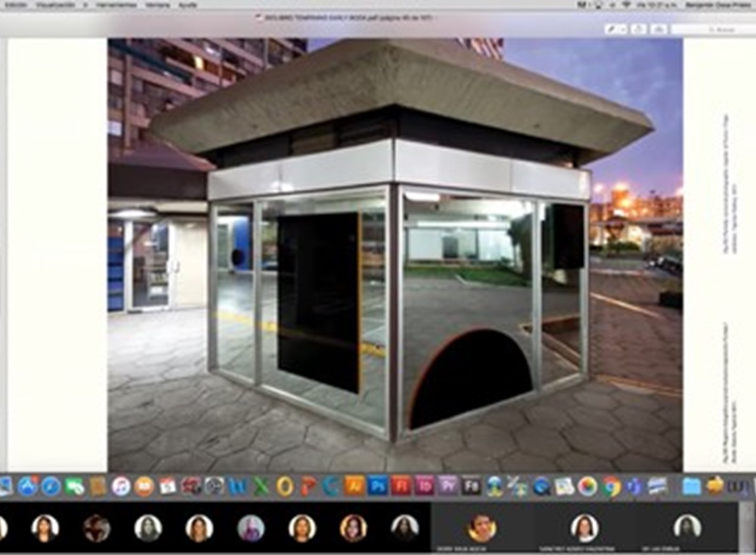Open the Photos app in the dock
Image resolution: width=756 pixels, height=555 pixels.
click(587, 486)
